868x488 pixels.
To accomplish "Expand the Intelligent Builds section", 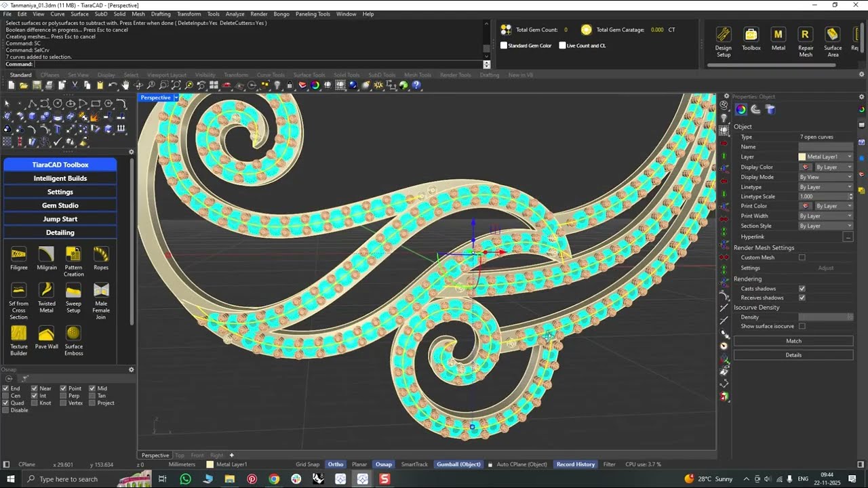I will tap(60, 178).
